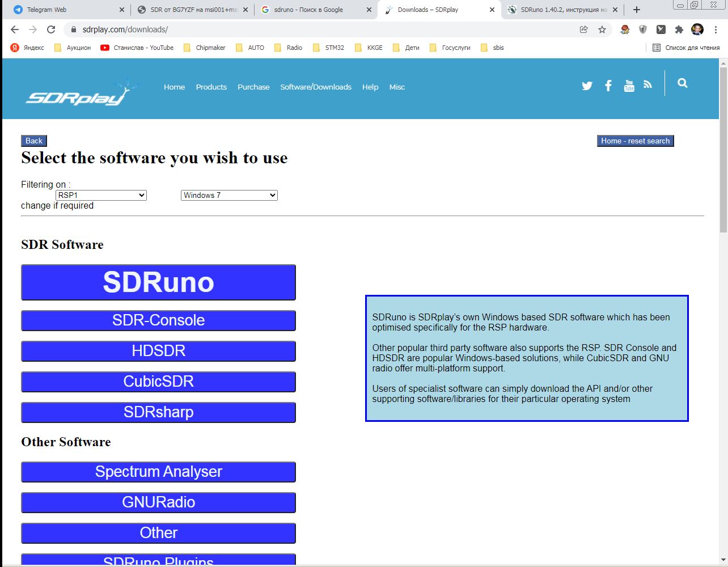This screenshot has width=728, height=567.
Task: Open SDRplay YouTube channel icon
Action: pos(629,86)
